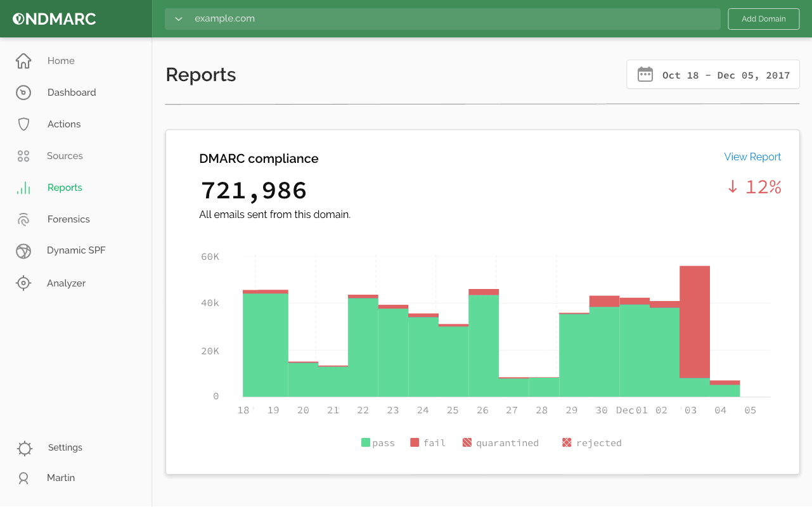The height and width of the screenshot is (507, 812).
Task: Open the Forensics fingerprint icon
Action: click(23, 219)
